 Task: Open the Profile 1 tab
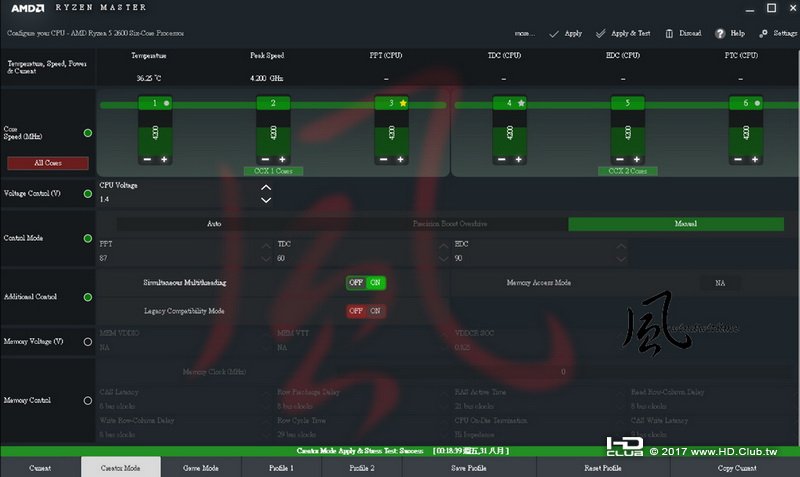[x=281, y=467]
